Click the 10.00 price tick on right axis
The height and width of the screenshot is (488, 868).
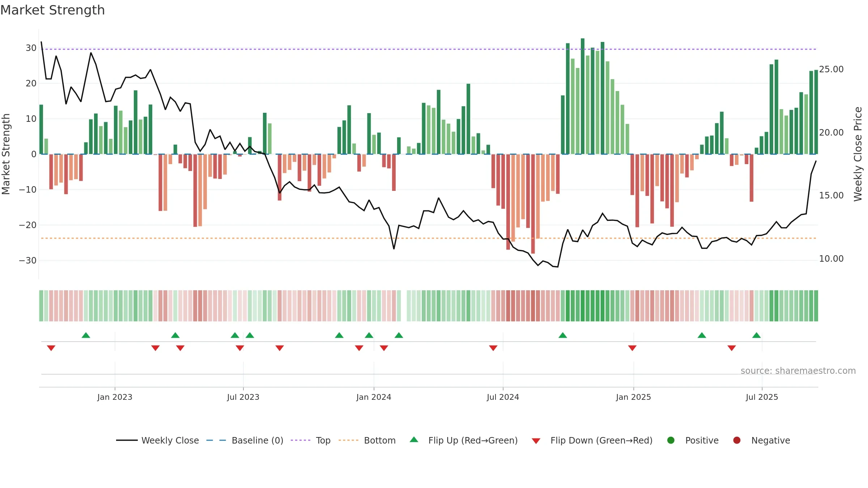[x=831, y=259]
